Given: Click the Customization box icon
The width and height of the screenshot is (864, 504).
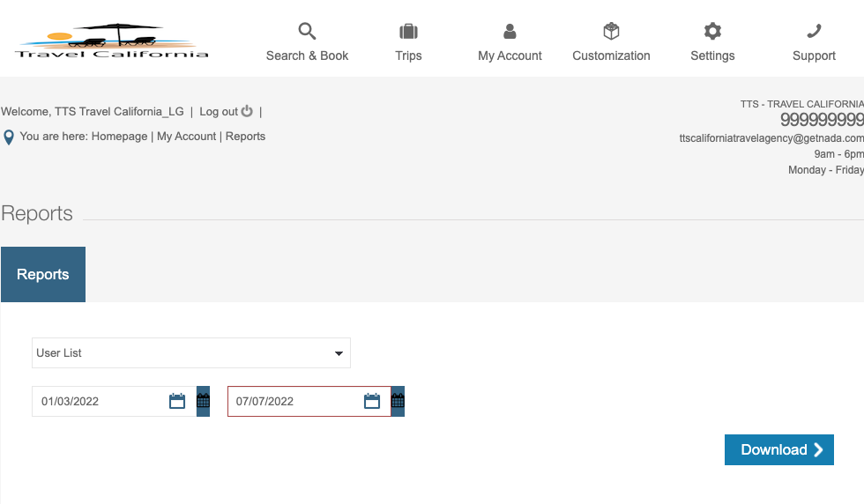Looking at the screenshot, I should coord(611,31).
